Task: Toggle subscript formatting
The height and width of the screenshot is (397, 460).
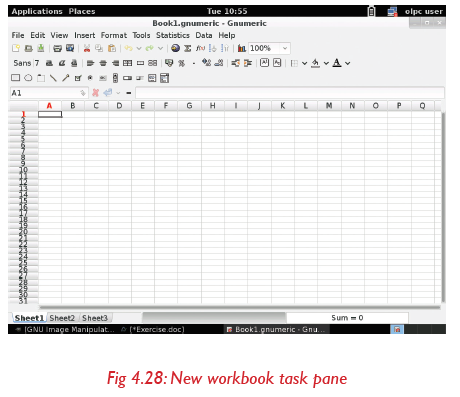Action: point(277,63)
